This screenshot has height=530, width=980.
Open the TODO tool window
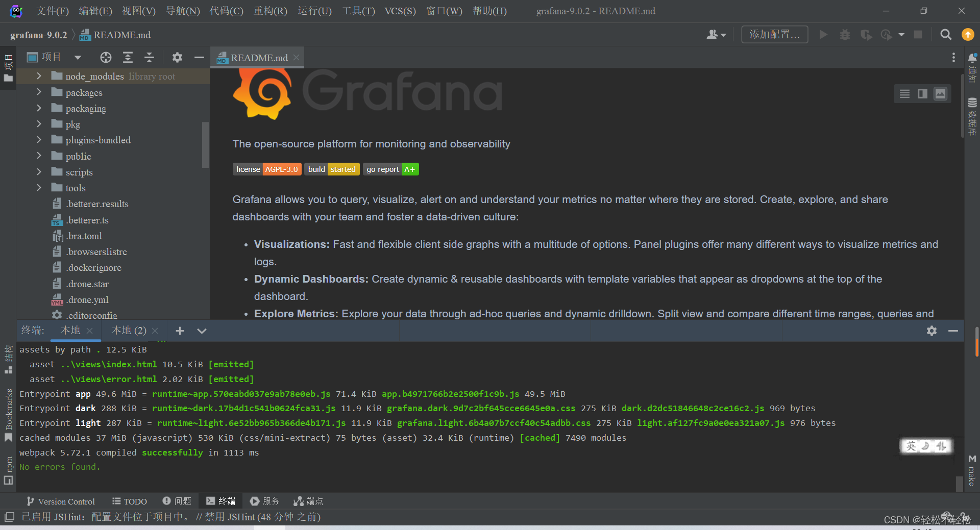130,501
